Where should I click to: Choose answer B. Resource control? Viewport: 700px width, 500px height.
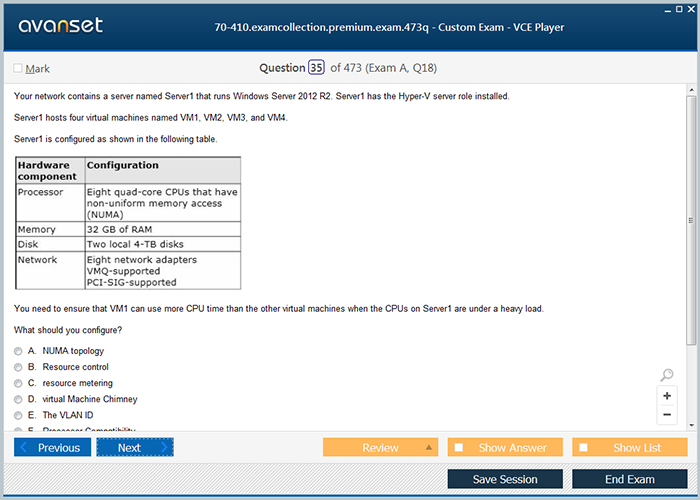click(x=19, y=367)
